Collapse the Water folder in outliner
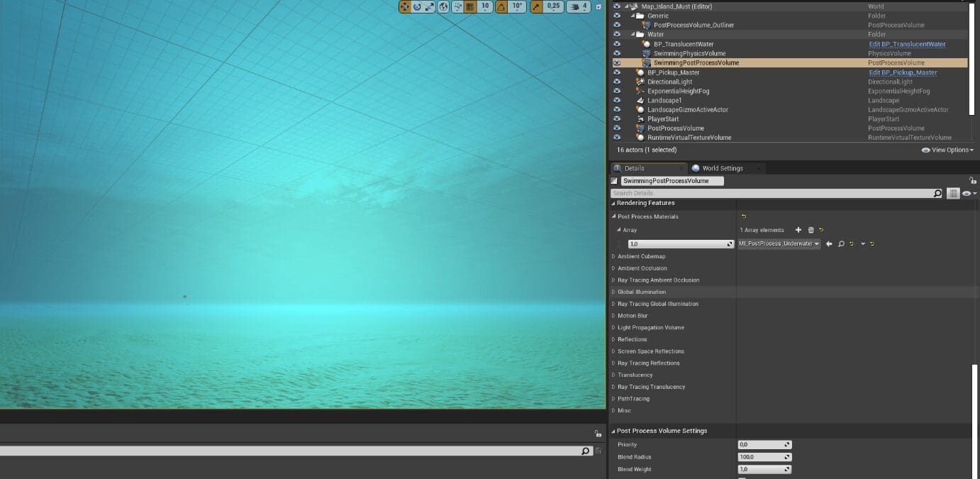Viewport: 980px width, 479px height. pos(633,34)
